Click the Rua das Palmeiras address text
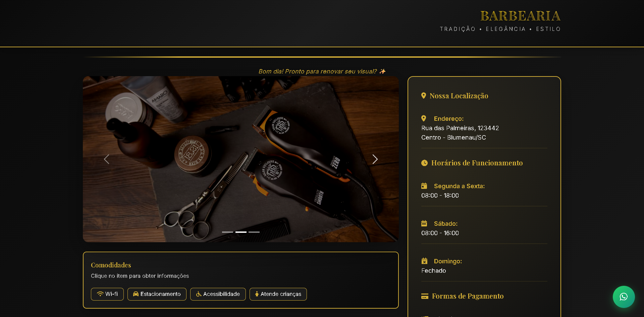This screenshot has width=644, height=317. tap(460, 128)
